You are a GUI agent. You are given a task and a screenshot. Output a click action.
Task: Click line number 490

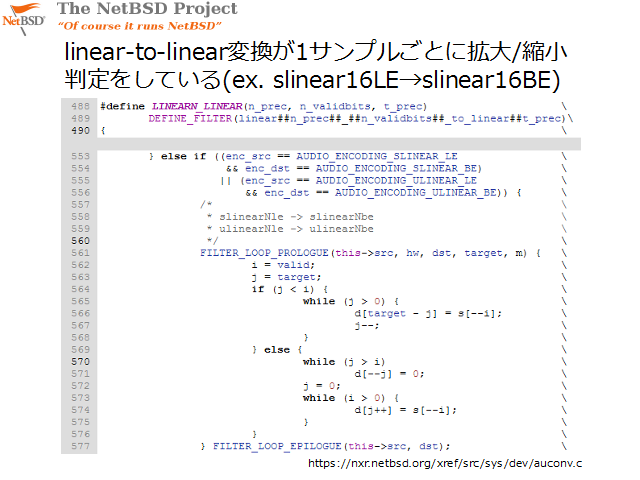[x=80, y=131]
